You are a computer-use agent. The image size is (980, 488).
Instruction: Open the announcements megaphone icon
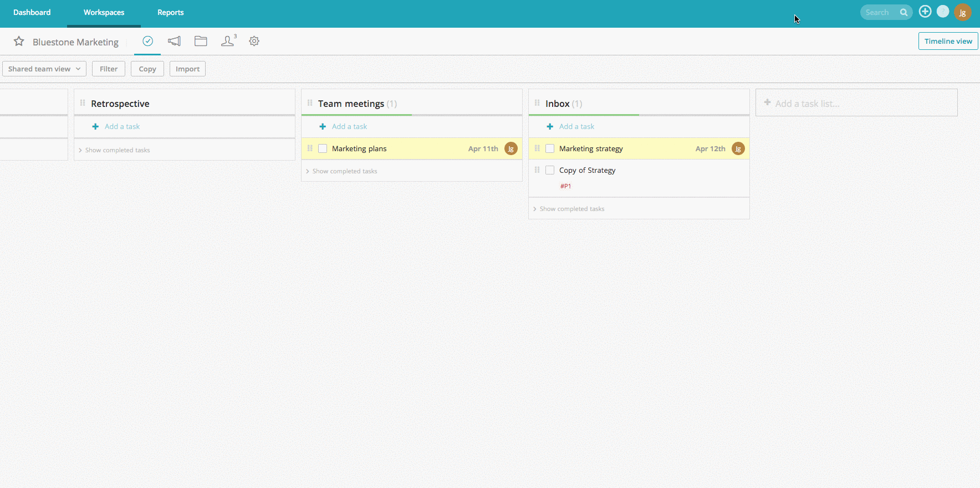click(x=174, y=41)
